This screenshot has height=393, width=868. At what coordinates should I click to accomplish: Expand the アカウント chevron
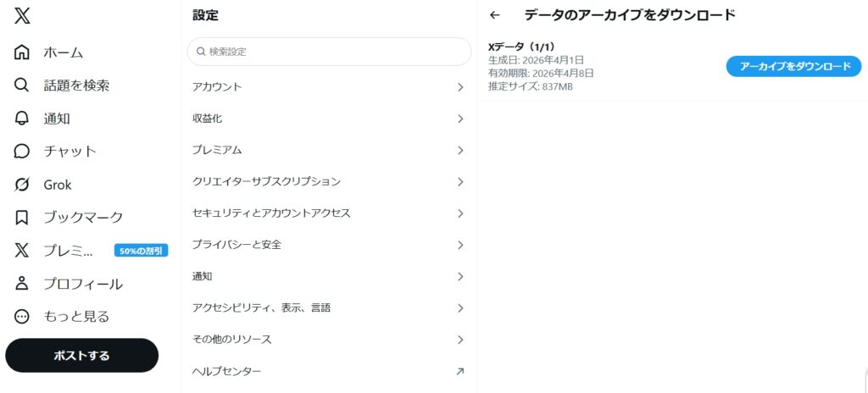[460, 87]
